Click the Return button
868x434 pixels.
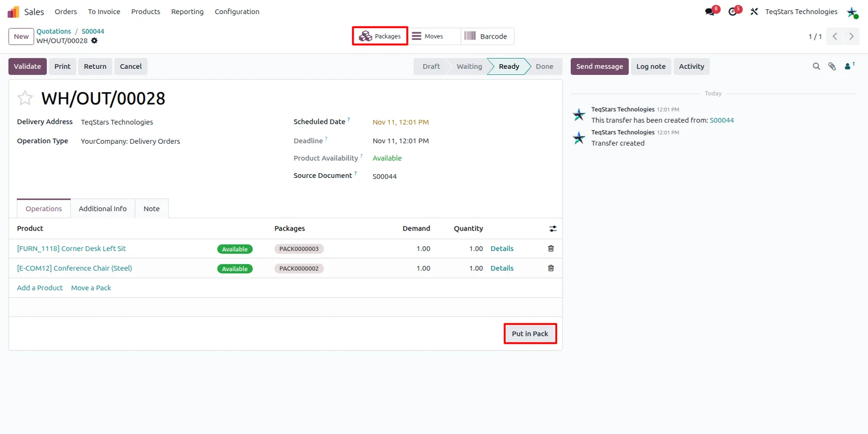[95, 67]
